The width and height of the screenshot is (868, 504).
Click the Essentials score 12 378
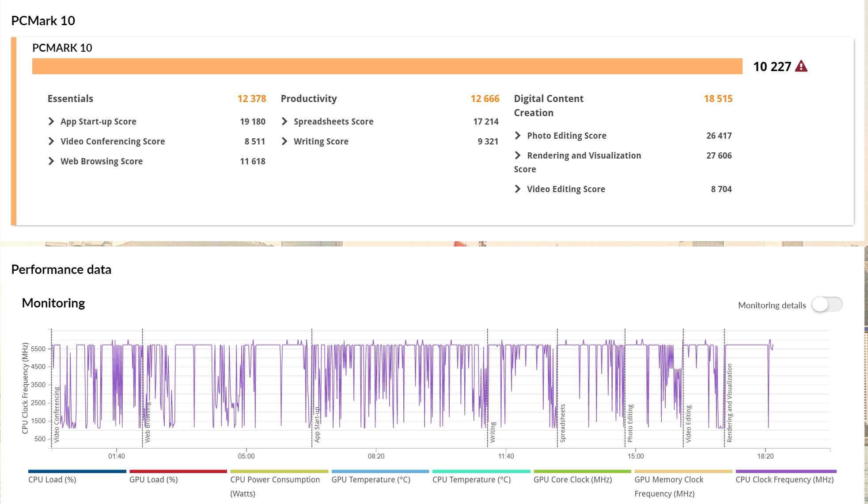pyautogui.click(x=252, y=99)
